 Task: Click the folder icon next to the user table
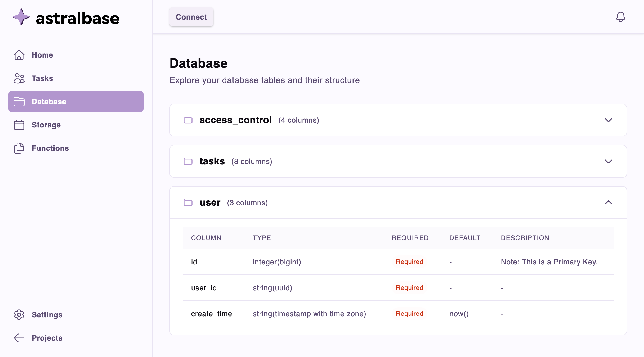point(188,203)
